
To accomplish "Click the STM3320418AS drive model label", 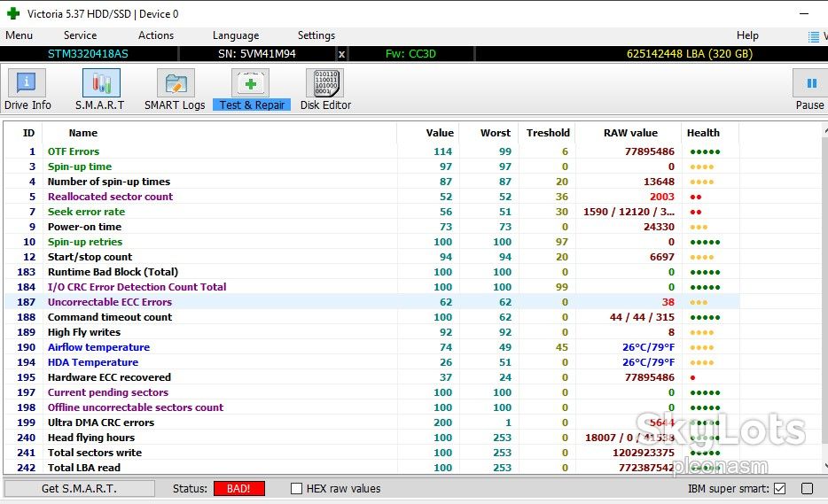I will (x=88, y=54).
